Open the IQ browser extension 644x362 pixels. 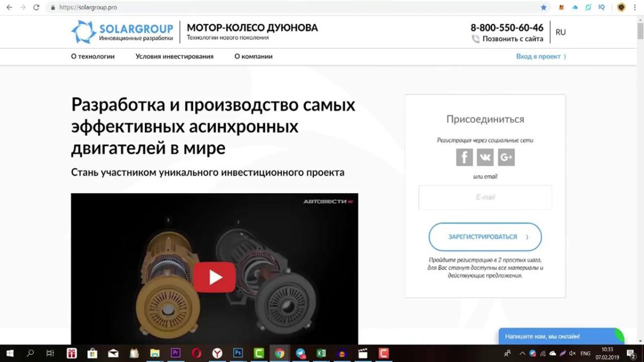coord(602,8)
